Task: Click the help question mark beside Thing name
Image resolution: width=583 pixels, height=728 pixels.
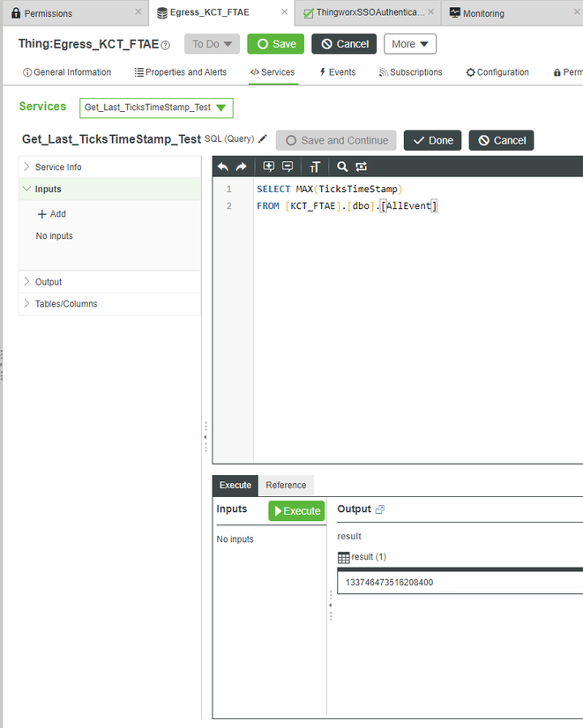Action: coord(166,45)
